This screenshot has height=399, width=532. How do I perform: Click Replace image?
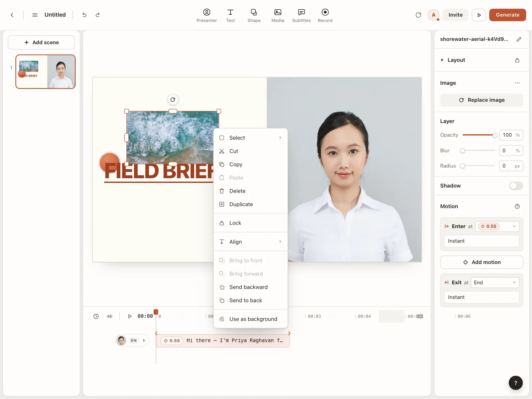coord(481,100)
